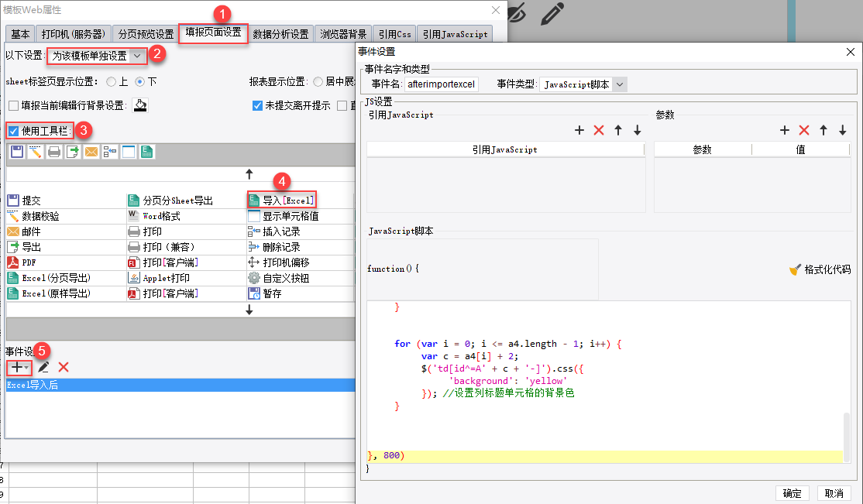Switch to the 数据分析设置 tab
863x504 pixels.
pyautogui.click(x=280, y=34)
